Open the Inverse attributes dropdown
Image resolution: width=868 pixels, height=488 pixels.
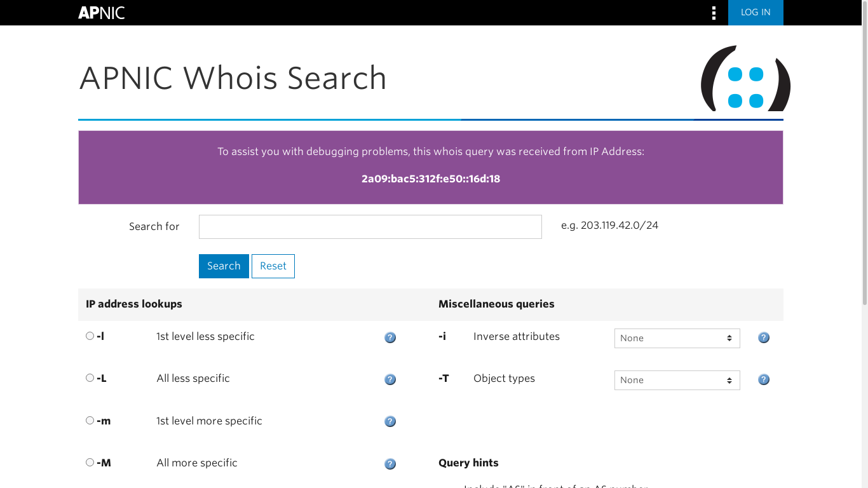pyautogui.click(x=677, y=338)
